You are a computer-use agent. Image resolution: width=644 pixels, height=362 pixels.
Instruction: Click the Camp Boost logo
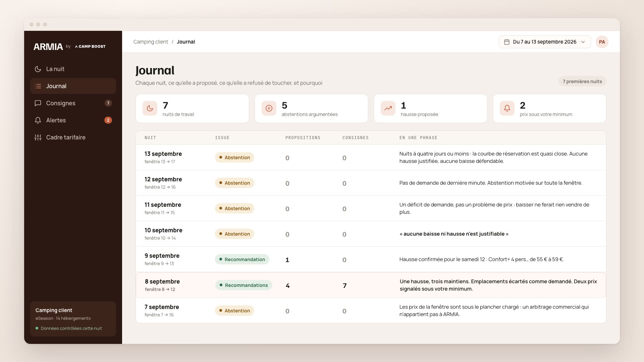pyautogui.click(x=90, y=47)
